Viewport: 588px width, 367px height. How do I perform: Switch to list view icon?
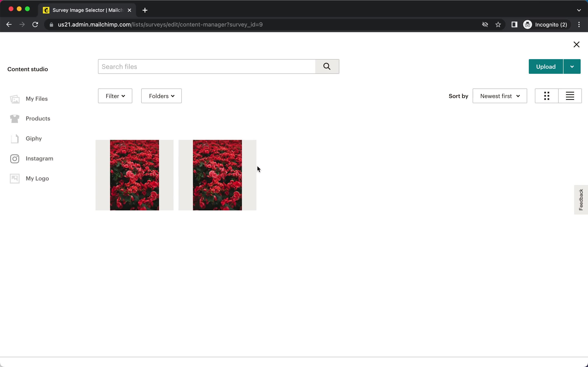click(570, 96)
